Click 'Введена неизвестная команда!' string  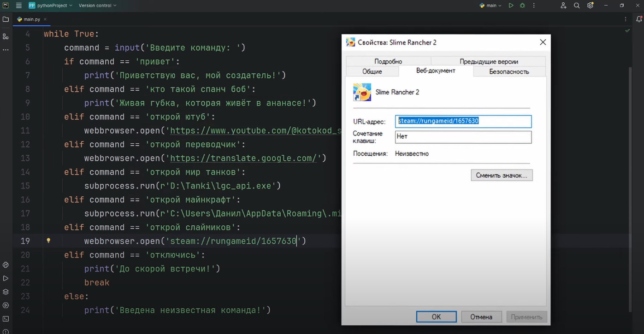coord(190,310)
